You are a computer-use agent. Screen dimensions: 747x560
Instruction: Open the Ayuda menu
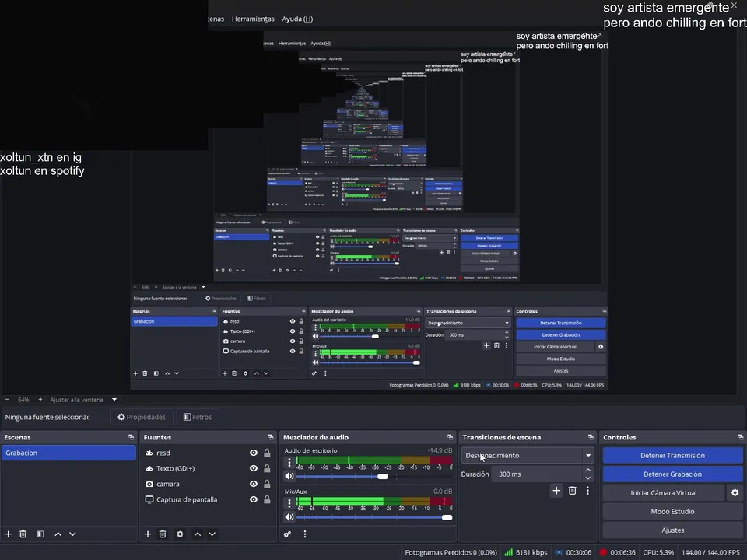[x=297, y=19]
